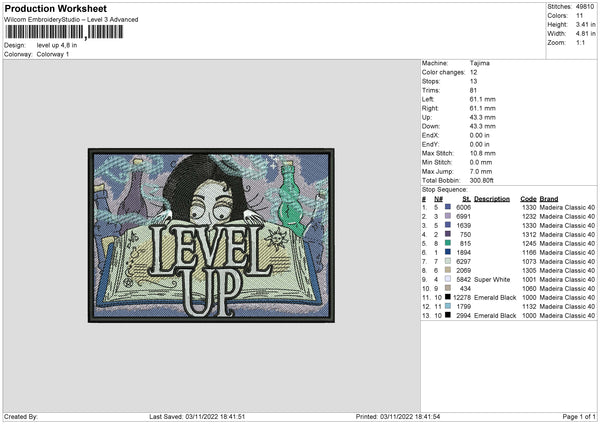Select the Color changes value 12
This screenshot has height=424, width=600.
pos(473,72)
